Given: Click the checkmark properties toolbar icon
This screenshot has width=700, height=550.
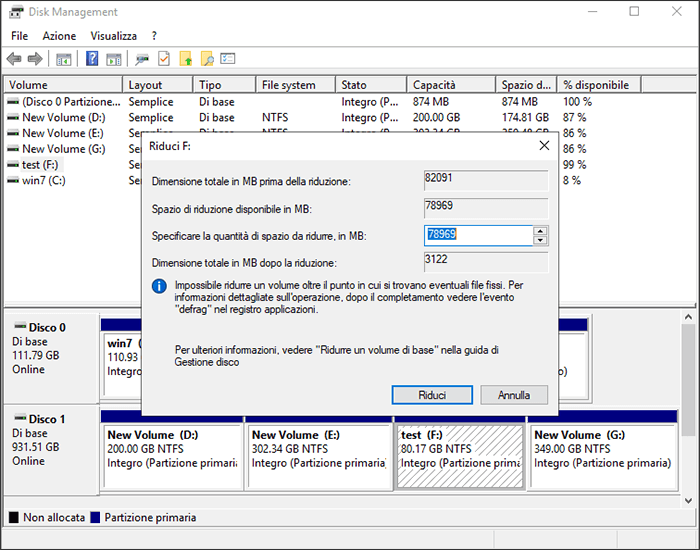Looking at the screenshot, I should pyautogui.click(x=164, y=58).
